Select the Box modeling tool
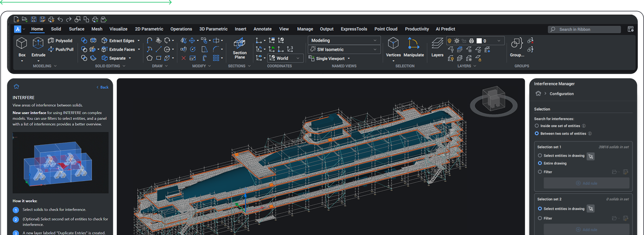 point(22,44)
